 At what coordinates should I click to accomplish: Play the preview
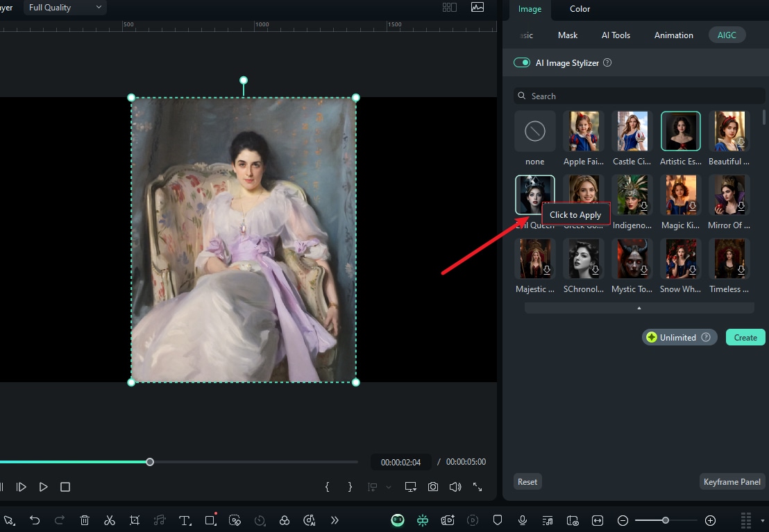(x=43, y=487)
